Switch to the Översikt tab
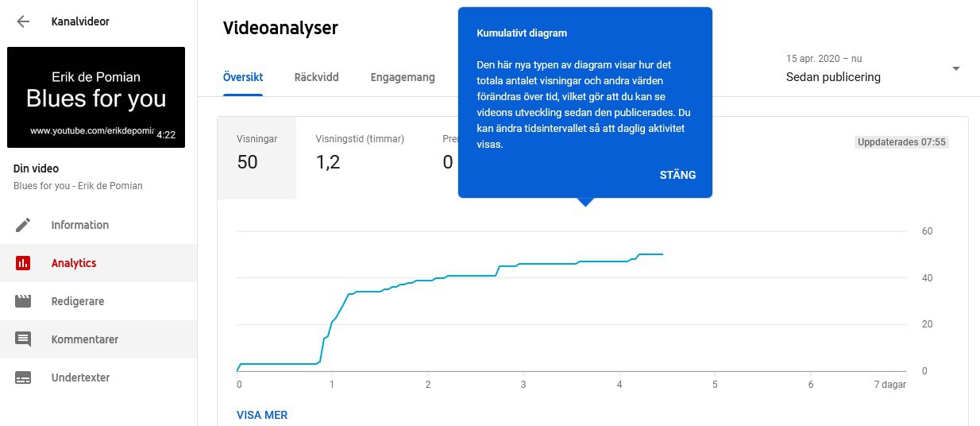Viewport: 980px width, 426px height. coord(243,77)
